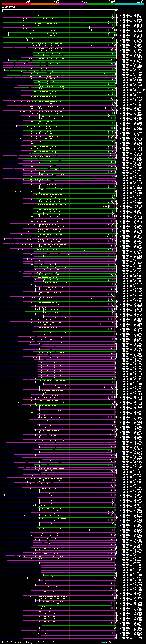Select the UniRef100_Q9FSG1 label
Image resolution: width=146 pixels, height=644 pixels.
pyautogui.click(x=131, y=63)
